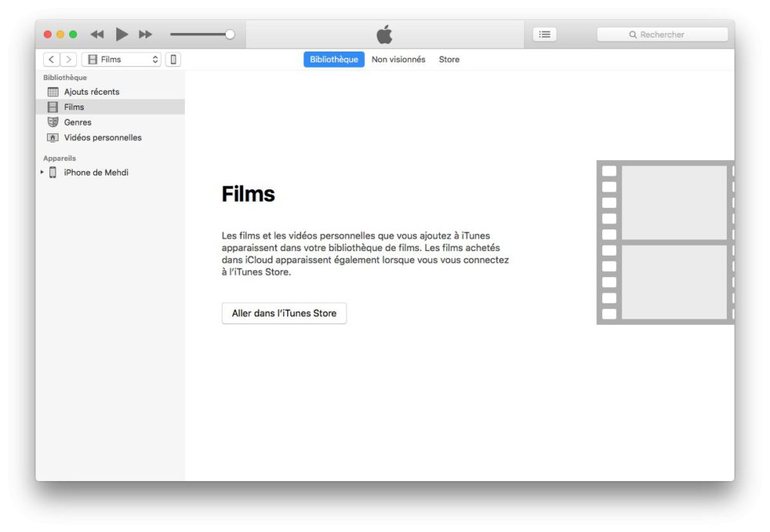The height and width of the screenshot is (532, 770).
Task: Click the Aller dans l'iTunes Store button
Action: pyautogui.click(x=284, y=313)
